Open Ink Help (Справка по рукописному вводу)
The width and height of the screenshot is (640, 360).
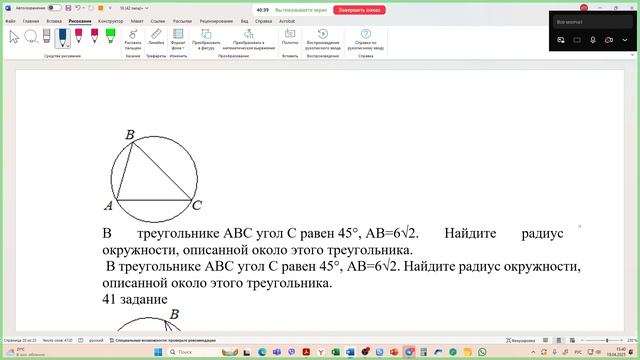[366, 40]
